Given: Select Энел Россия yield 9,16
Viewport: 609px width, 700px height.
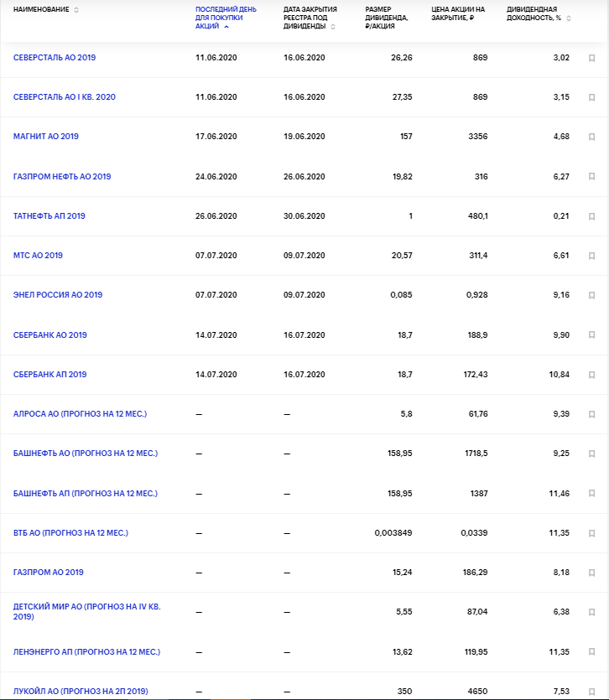Looking at the screenshot, I should 561,294.
